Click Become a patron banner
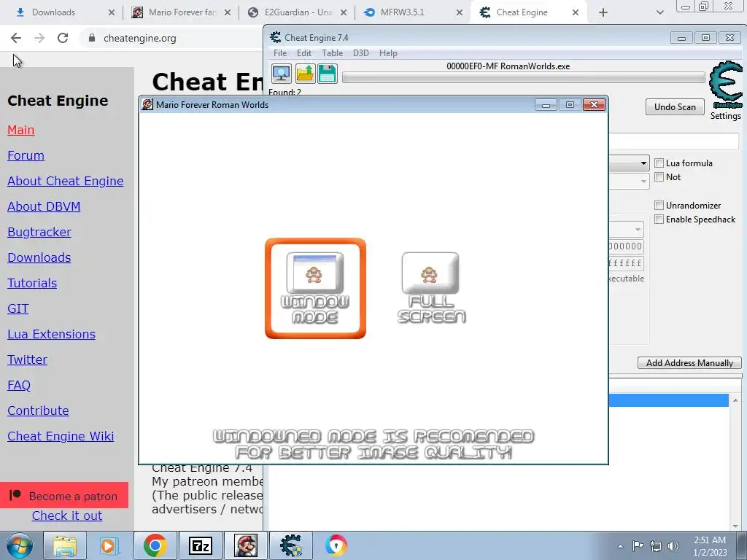This screenshot has width=747, height=560. 64,495
